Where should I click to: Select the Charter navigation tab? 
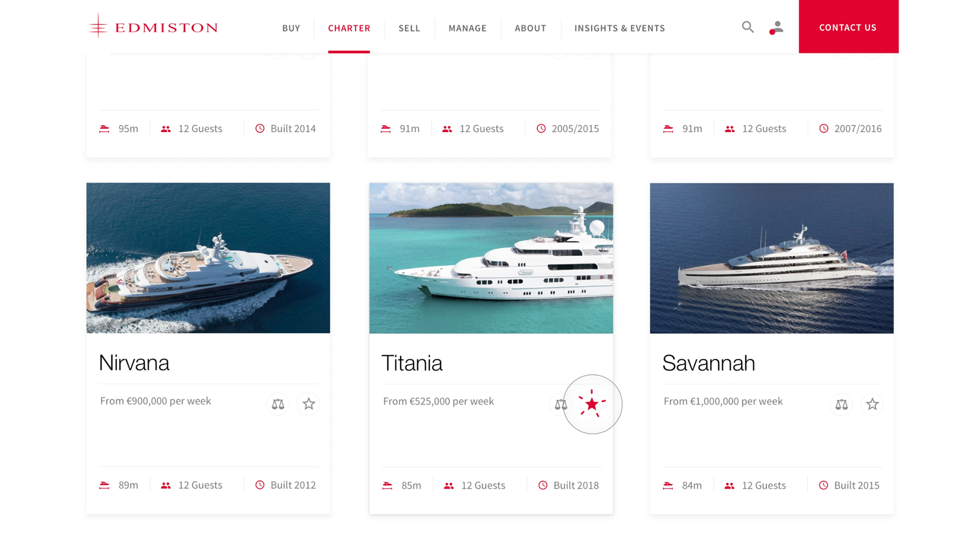click(349, 28)
